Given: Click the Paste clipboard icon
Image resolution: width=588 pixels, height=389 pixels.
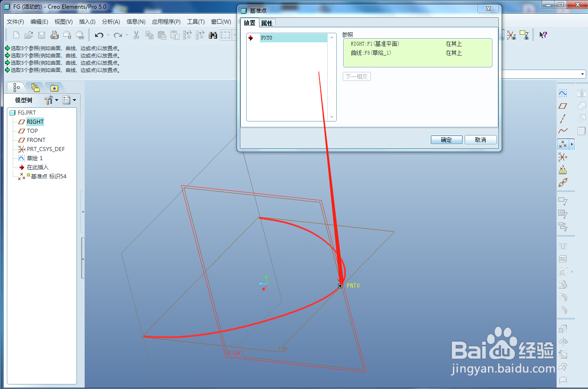Looking at the screenshot, I should (162, 35).
